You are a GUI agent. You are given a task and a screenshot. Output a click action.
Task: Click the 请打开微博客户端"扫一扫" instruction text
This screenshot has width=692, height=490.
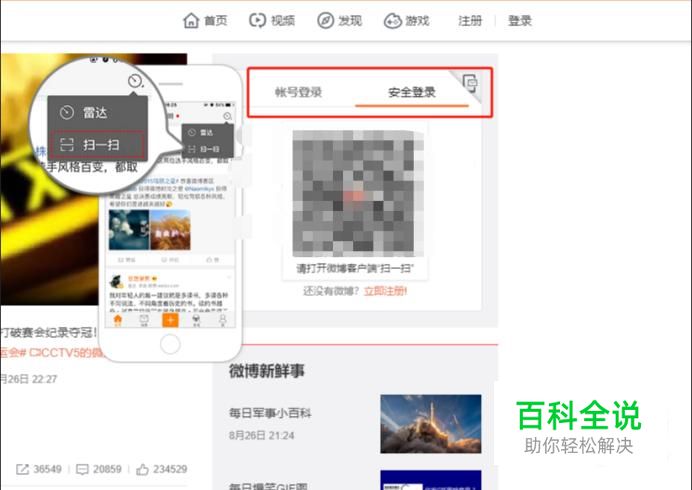(355, 268)
